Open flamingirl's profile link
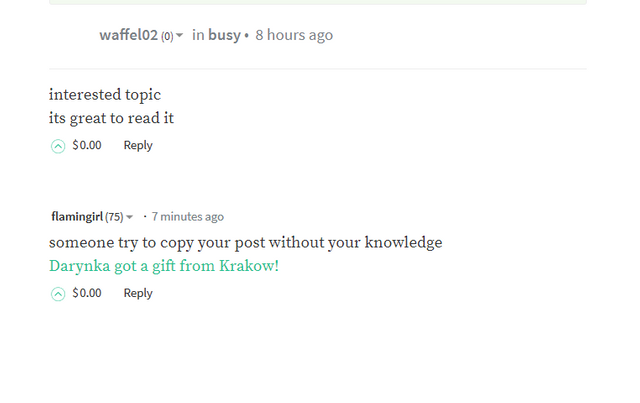Viewport: 640px width, 403px height. (x=77, y=216)
